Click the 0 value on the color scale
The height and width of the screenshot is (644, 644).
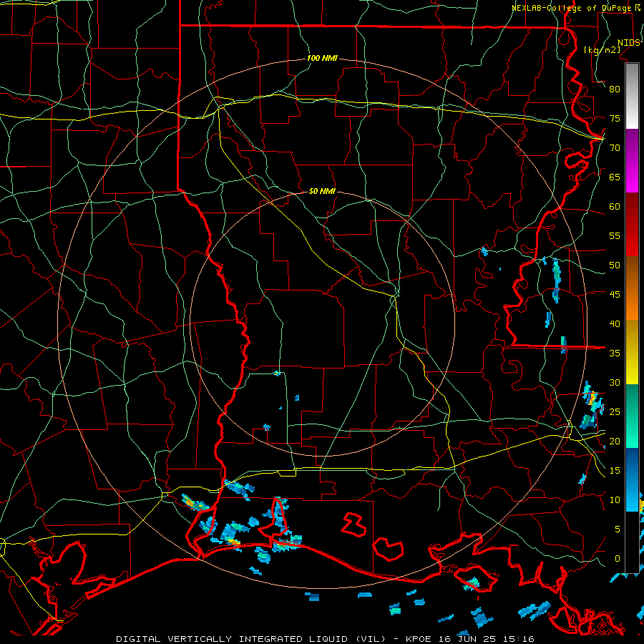618,559
